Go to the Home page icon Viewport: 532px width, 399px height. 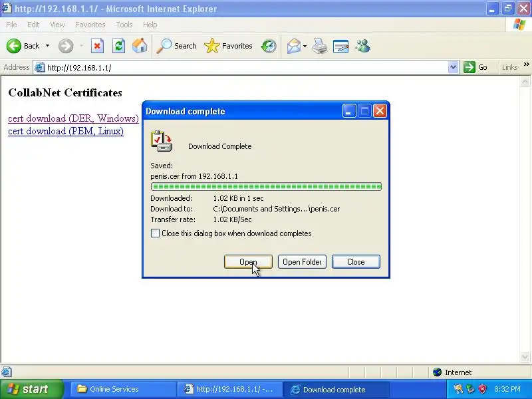[140, 46]
